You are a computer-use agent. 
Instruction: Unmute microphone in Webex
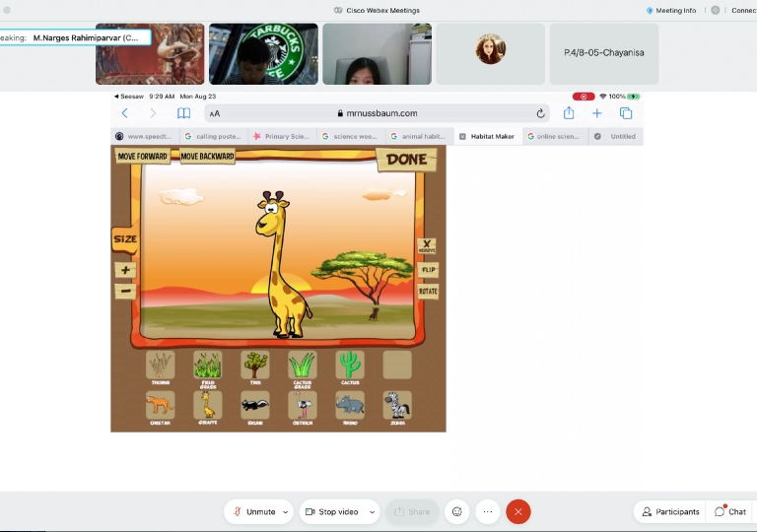(254, 511)
